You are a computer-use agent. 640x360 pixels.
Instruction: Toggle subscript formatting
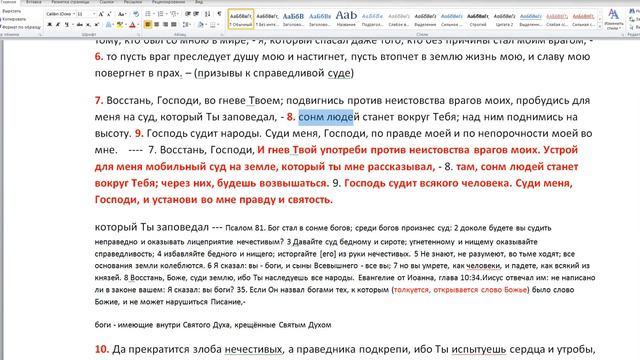tap(88, 24)
